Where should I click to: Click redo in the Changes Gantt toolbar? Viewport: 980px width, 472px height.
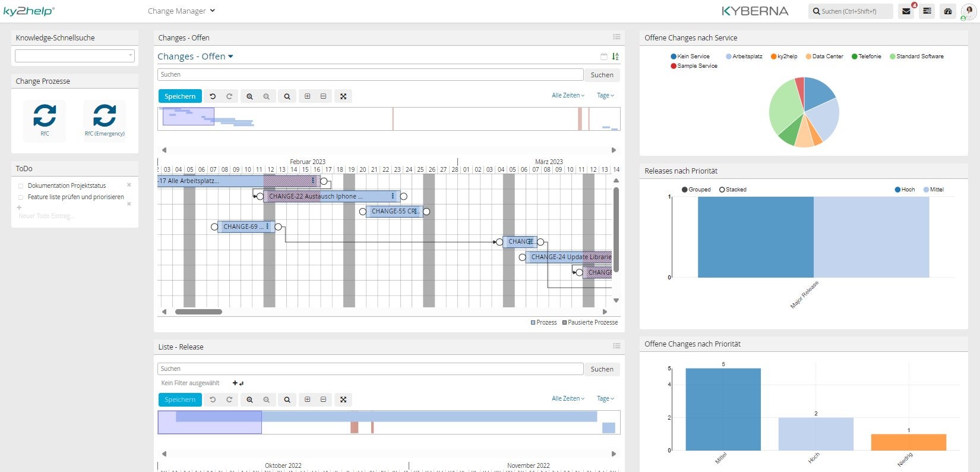pos(229,96)
